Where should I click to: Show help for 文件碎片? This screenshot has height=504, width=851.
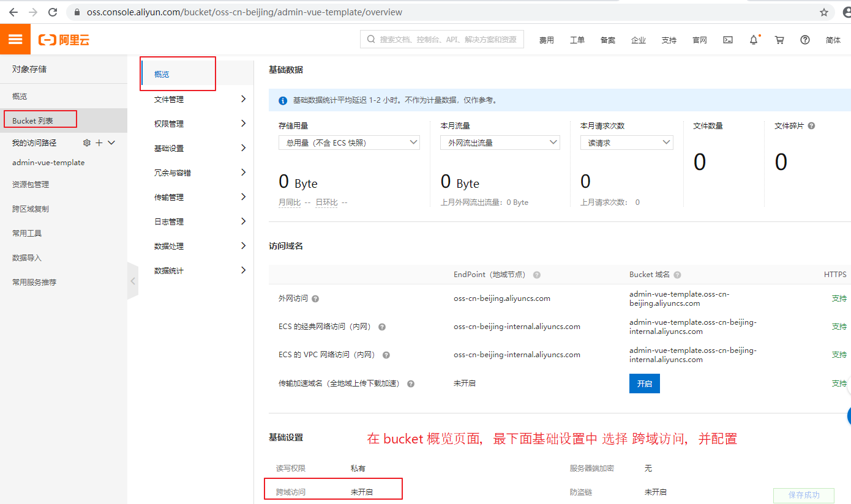[x=811, y=125]
